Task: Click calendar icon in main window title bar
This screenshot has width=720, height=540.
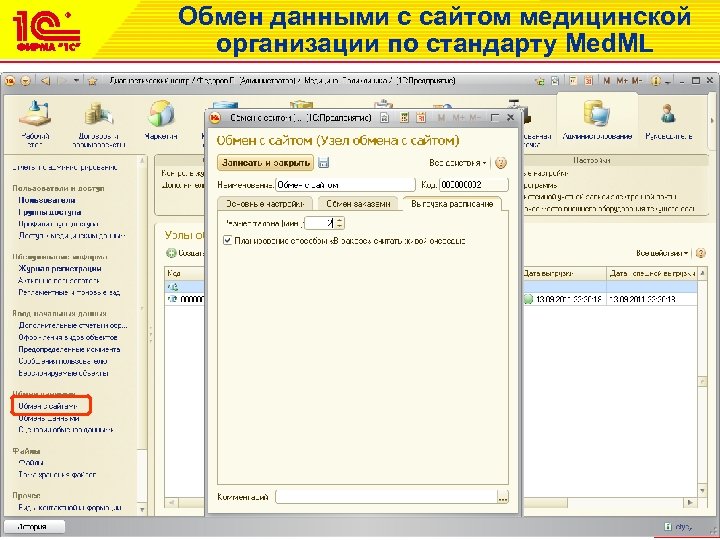Action: (x=588, y=81)
